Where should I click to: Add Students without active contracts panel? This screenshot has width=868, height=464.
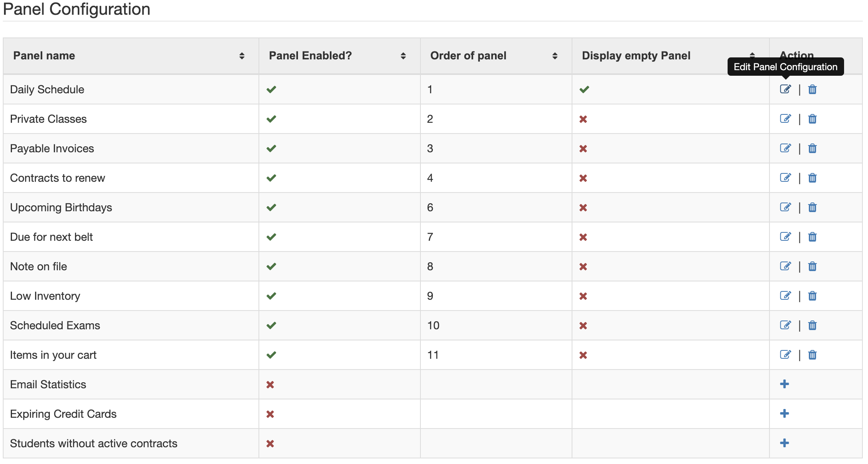[x=784, y=443]
